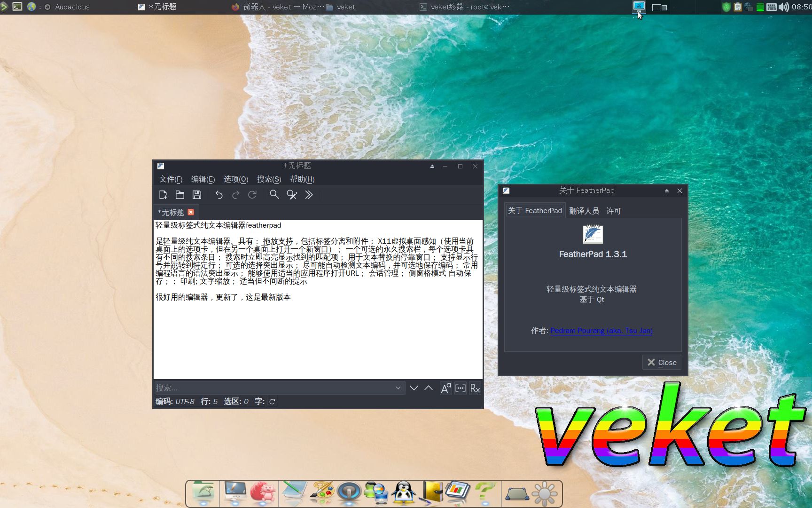Launch the pink cat dock icon
Image resolution: width=812 pixels, height=508 pixels.
(263, 492)
